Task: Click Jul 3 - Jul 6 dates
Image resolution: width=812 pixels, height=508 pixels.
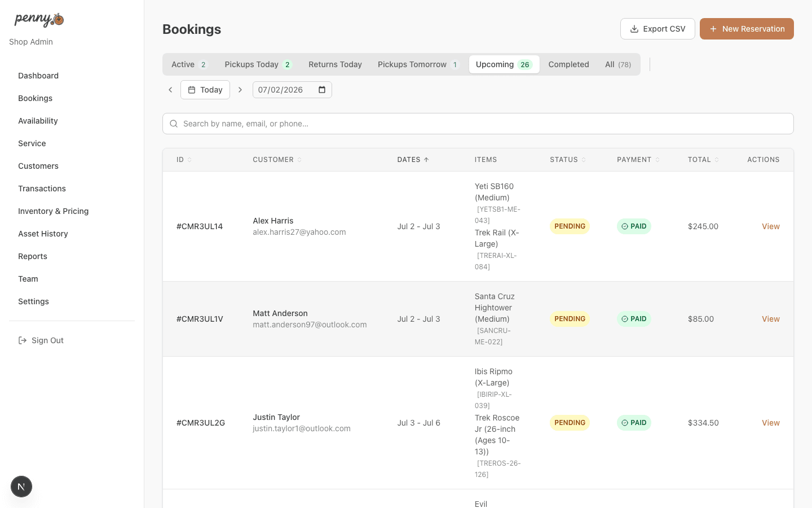Action: click(x=418, y=423)
